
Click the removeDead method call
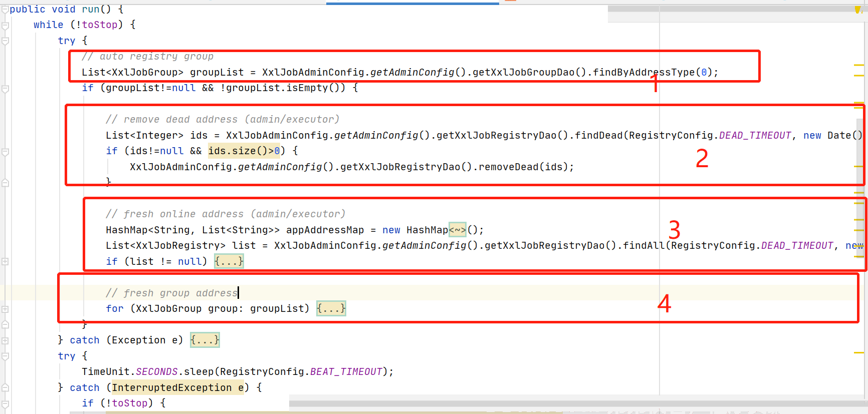[508, 167]
